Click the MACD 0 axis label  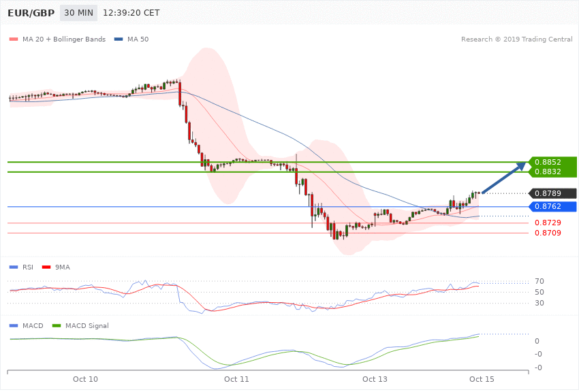point(537,341)
